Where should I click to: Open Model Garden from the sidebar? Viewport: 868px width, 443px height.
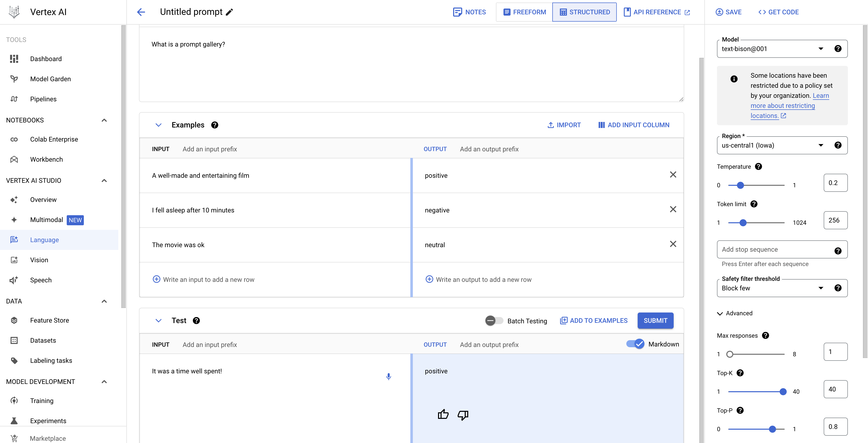(50, 79)
